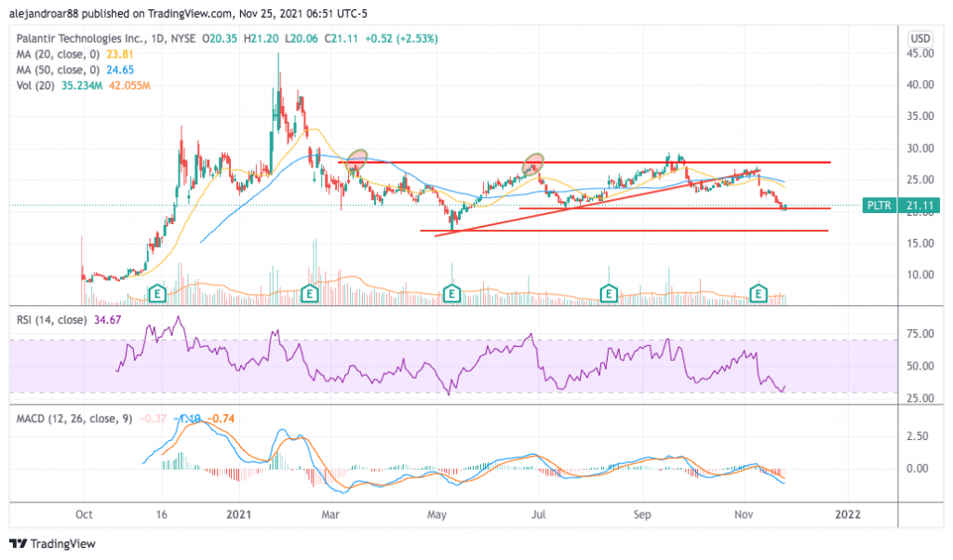
Task: Select the USD currency button
Action: click(x=920, y=38)
